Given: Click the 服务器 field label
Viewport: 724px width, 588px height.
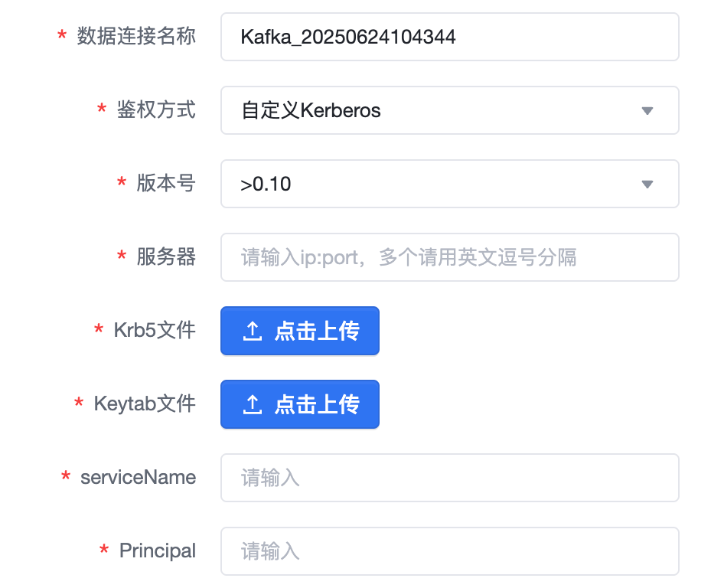Looking at the screenshot, I should point(166,256).
